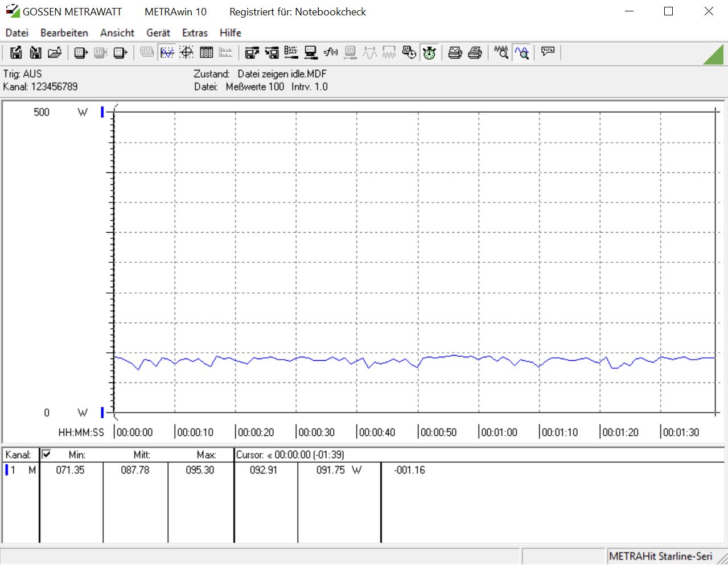Click the greyed-out meter transfer icon
The width and height of the screenshot is (728, 565).
[101, 53]
